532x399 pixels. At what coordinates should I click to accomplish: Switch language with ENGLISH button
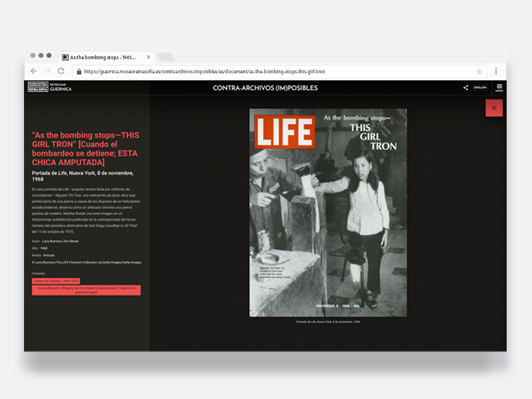pyautogui.click(x=480, y=87)
